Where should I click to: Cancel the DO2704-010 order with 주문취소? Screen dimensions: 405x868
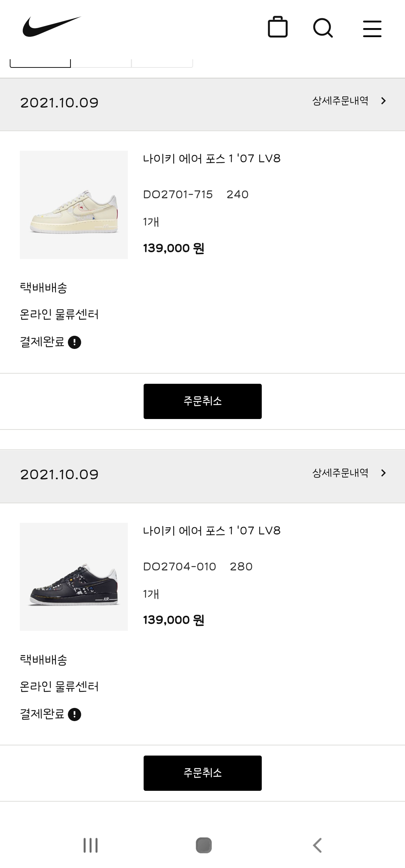pyautogui.click(x=202, y=773)
